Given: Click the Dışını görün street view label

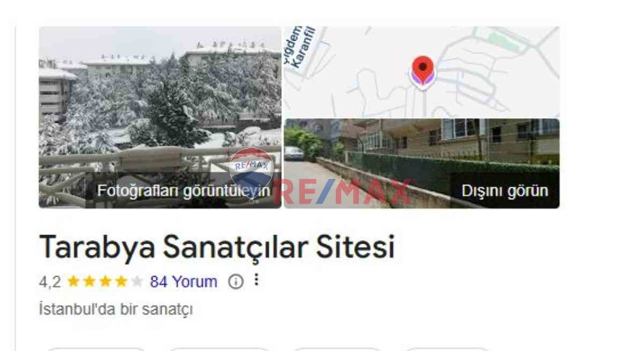Looking at the screenshot, I should pos(505,191).
